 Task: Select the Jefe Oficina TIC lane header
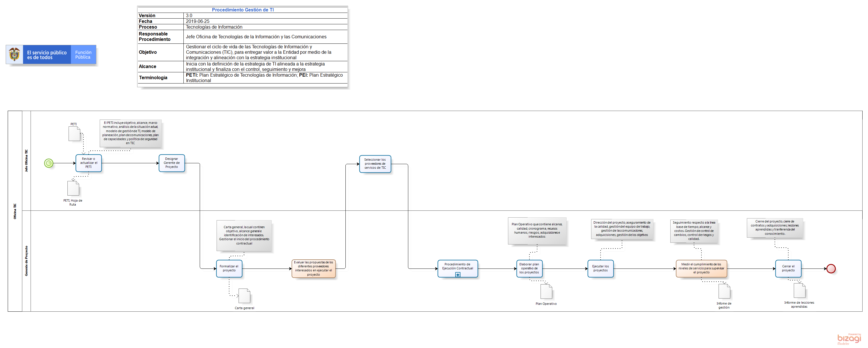26,160
